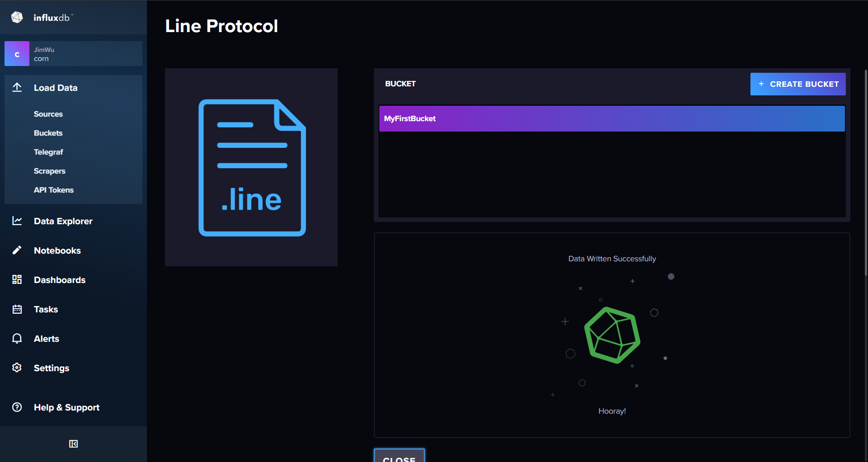Go to Sources page
868x462 pixels.
point(48,114)
